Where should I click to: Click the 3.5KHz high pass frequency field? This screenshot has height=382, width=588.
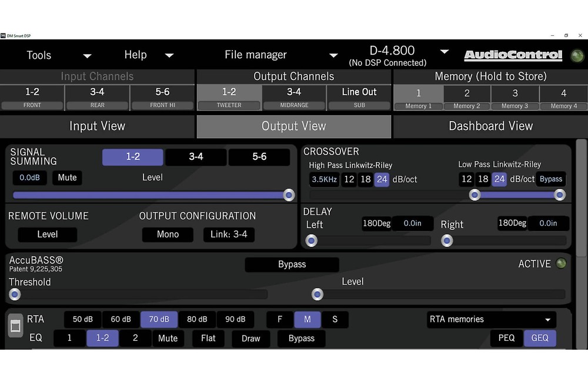click(325, 180)
